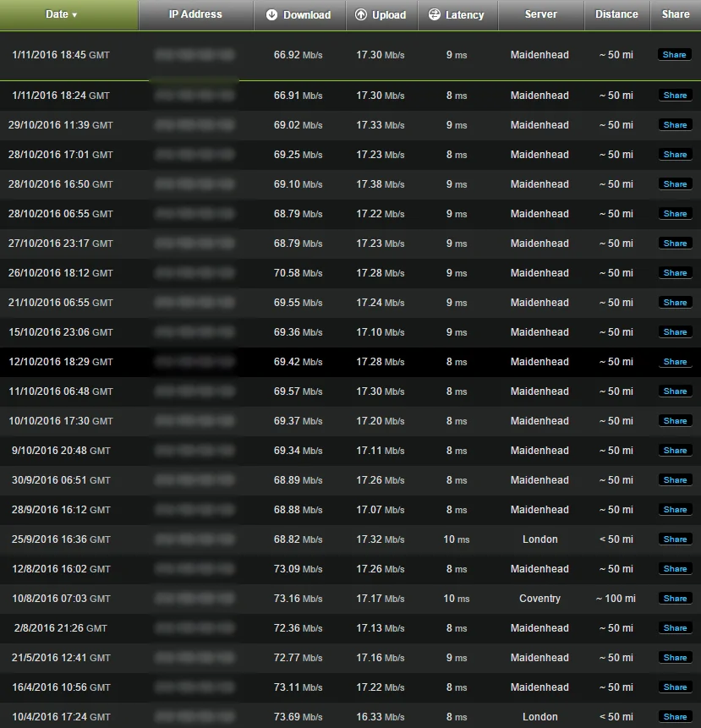Click the 73.09 Mb/s download value
701x728 pixels.
tap(298, 569)
